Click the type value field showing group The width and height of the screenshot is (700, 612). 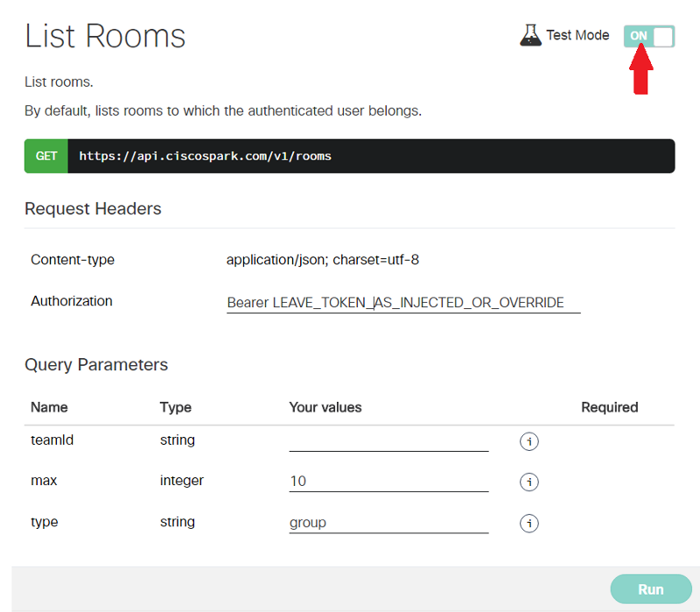click(x=388, y=523)
